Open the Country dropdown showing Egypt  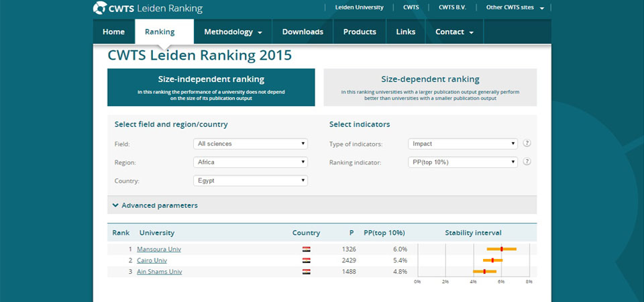point(250,181)
